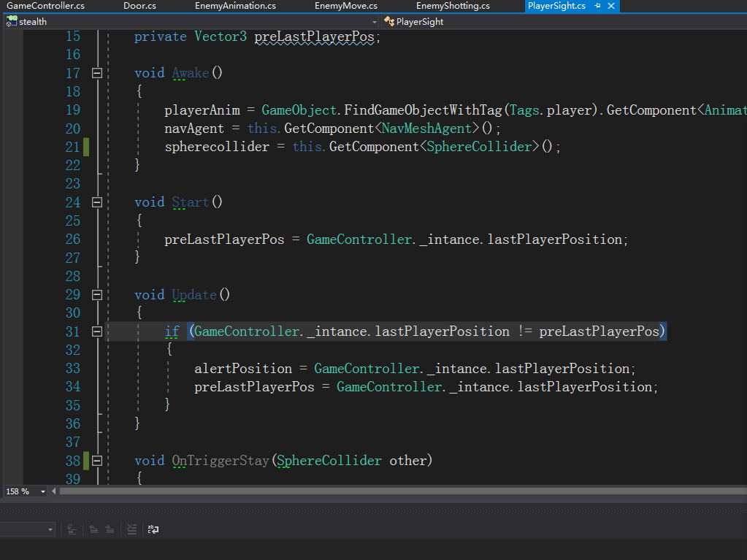
Task: Open the PlayerSight class navigation dropdown
Action: pyautogui.click(x=565, y=22)
